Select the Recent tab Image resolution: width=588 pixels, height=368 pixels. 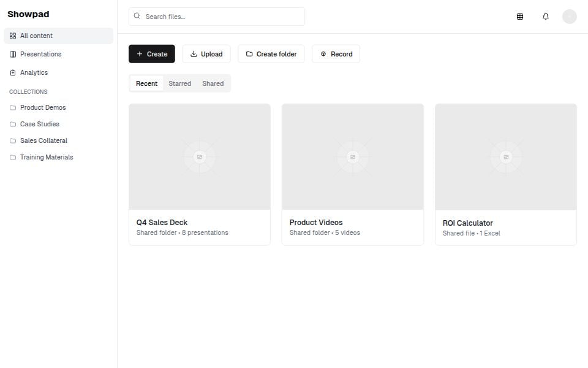tap(146, 83)
